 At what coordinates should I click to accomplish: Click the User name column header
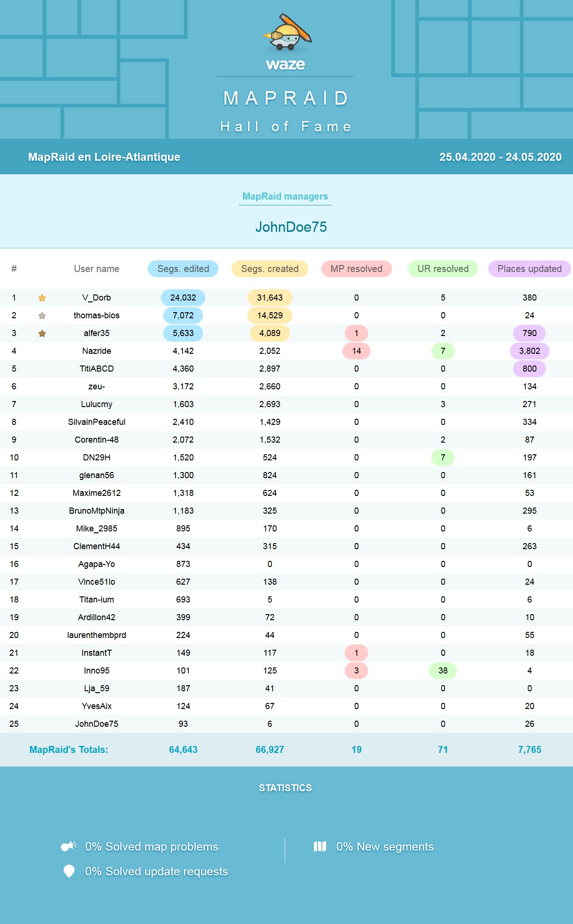pyautogui.click(x=96, y=269)
